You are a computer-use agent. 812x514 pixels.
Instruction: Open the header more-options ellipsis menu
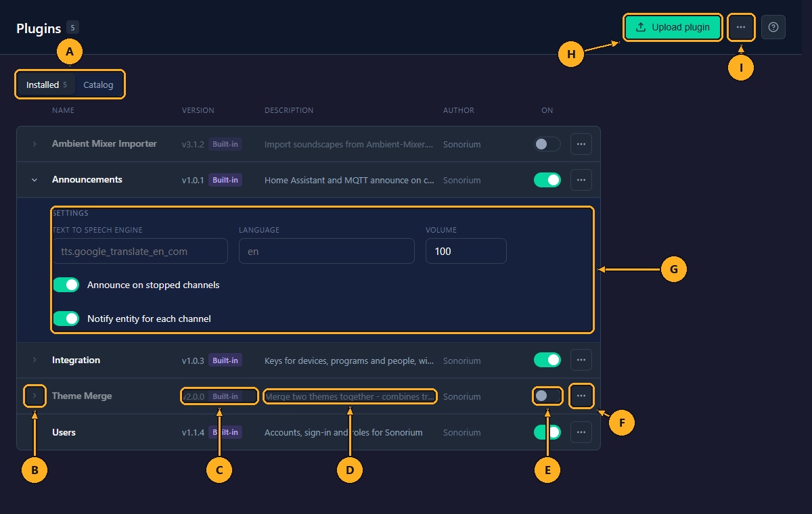coord(741,28)
